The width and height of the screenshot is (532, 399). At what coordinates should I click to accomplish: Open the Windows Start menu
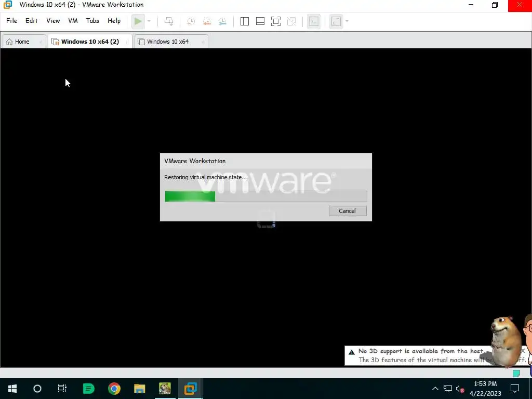pyautogui.click(x=12, y=389)
